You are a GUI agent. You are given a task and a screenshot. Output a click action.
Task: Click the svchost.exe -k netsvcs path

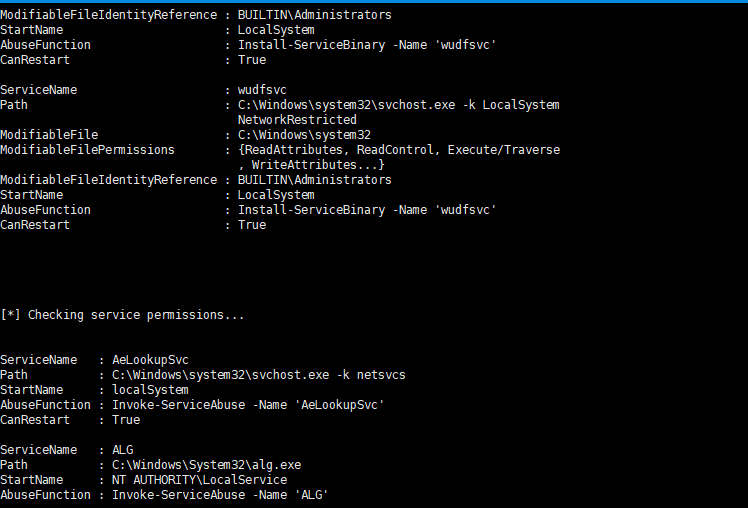point(259,375)
